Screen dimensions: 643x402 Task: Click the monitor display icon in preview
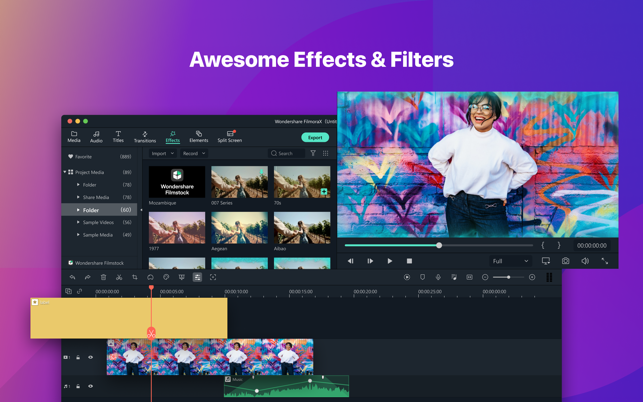tap(546, 261)
